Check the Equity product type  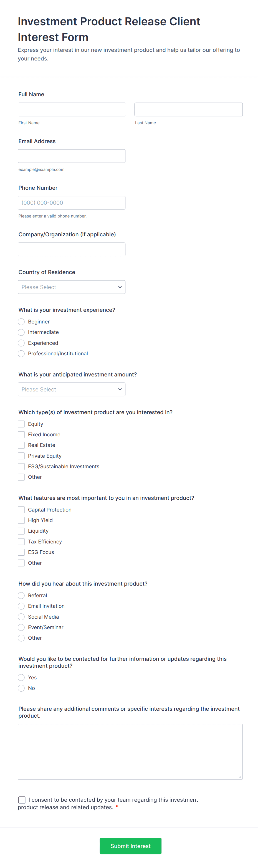(21, 424)
